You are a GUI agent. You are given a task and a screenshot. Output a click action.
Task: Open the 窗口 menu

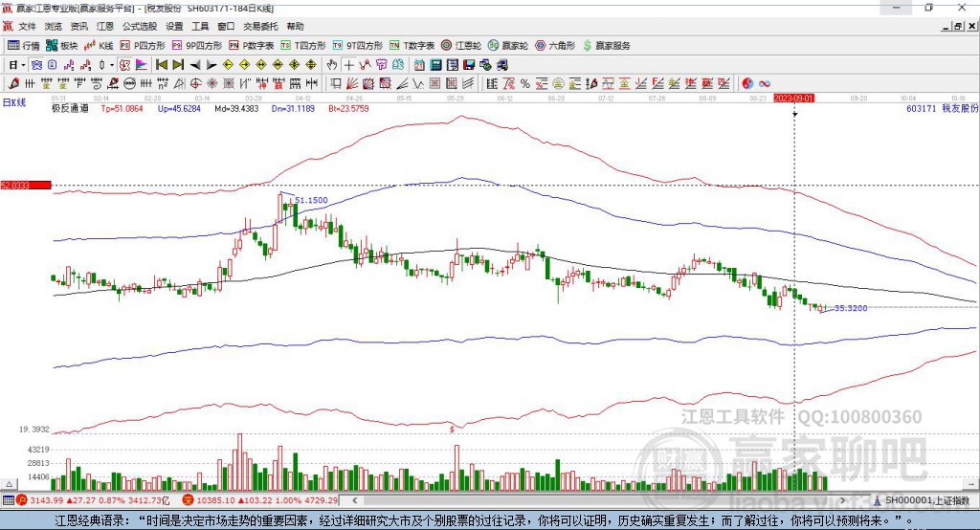coord(226,26)
